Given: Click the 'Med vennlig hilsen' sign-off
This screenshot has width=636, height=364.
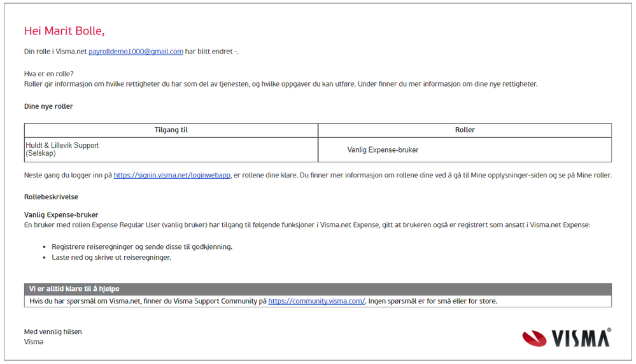Looking at the screenshot, I should click(53, 332).
